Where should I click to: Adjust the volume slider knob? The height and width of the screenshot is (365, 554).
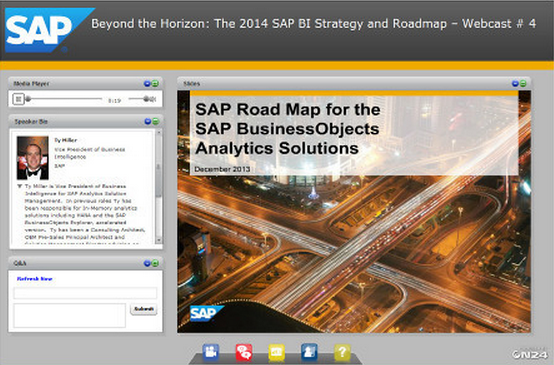click(146, 99)
